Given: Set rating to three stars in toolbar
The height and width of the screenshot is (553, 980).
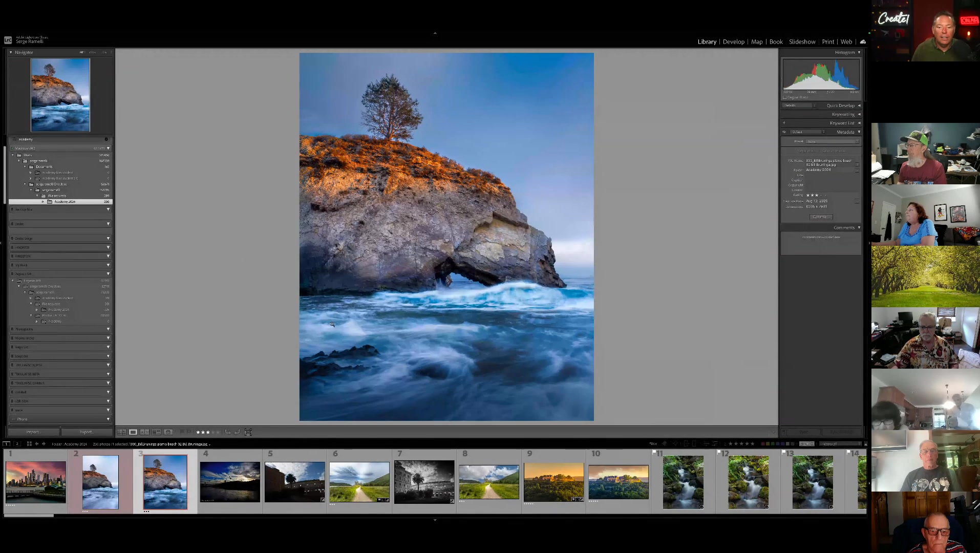Looking at the screenshot, I should click(208, 432).
